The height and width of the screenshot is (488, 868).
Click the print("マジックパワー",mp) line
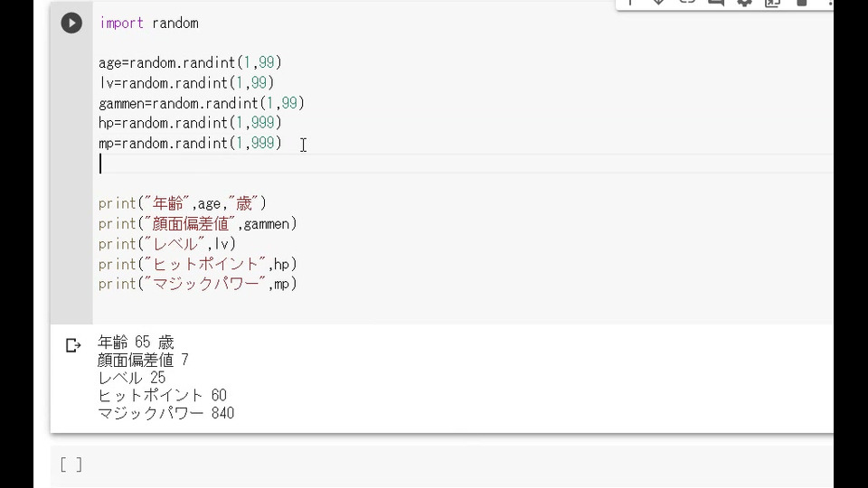tap(198, 284)
